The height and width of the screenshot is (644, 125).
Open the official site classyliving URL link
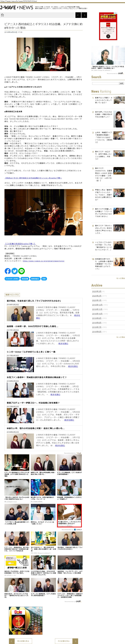43,261
